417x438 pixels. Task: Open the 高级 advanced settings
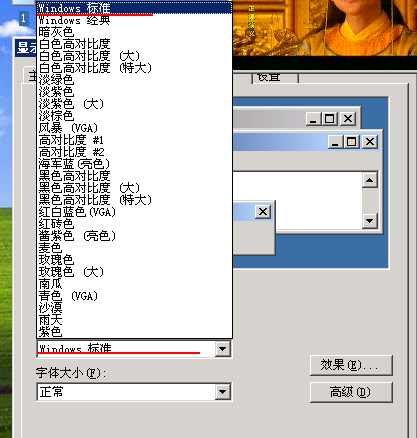click(351, 392)
